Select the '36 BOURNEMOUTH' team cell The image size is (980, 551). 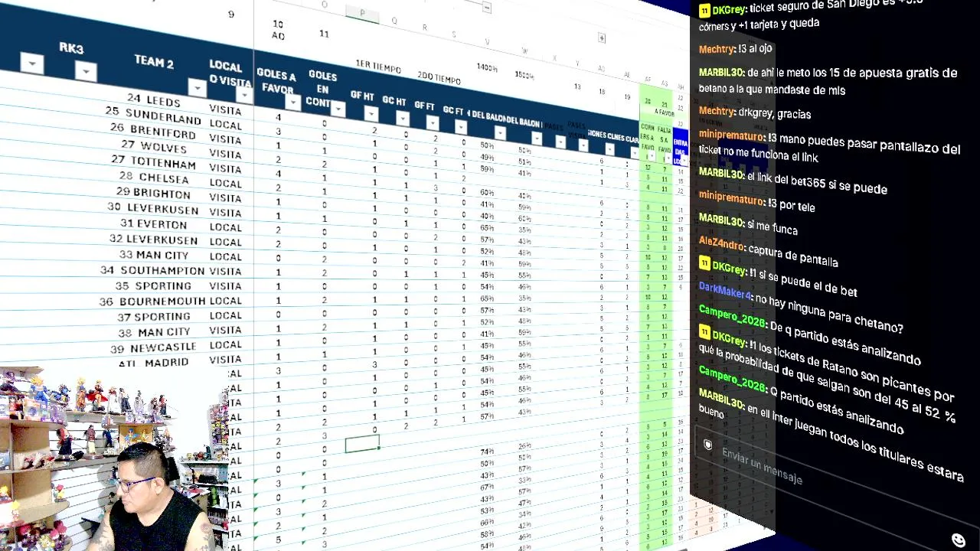[153, 301]
